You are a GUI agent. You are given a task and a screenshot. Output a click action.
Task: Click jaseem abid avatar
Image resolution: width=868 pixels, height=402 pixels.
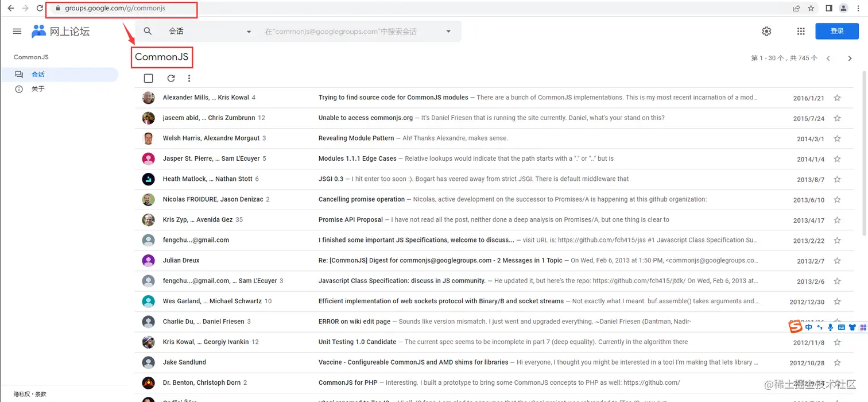click(148, 118)
